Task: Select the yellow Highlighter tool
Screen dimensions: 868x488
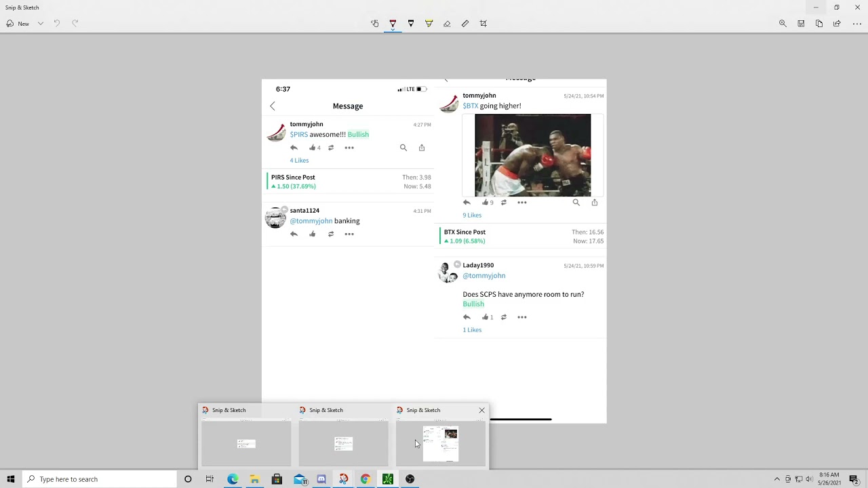Action: [x=429, y=24]
